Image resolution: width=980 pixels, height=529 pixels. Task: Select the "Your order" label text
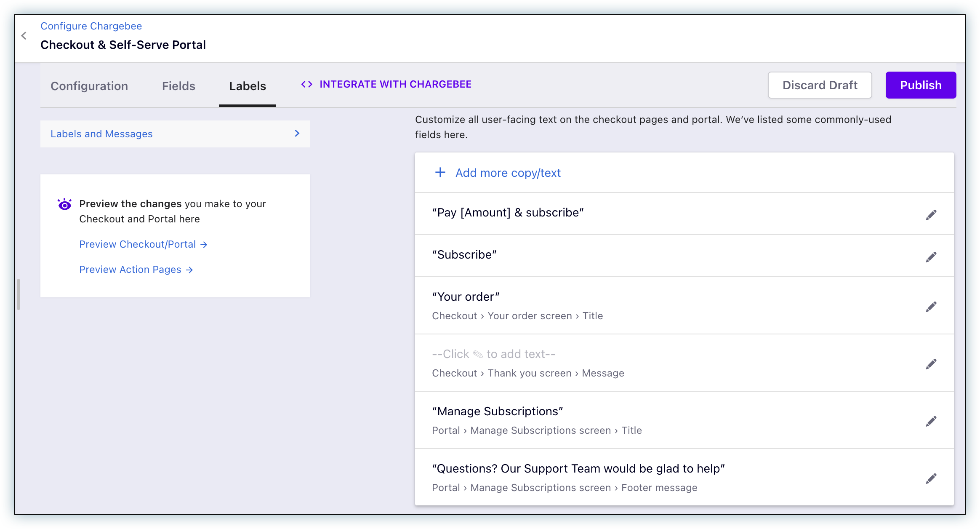(466, 297)
